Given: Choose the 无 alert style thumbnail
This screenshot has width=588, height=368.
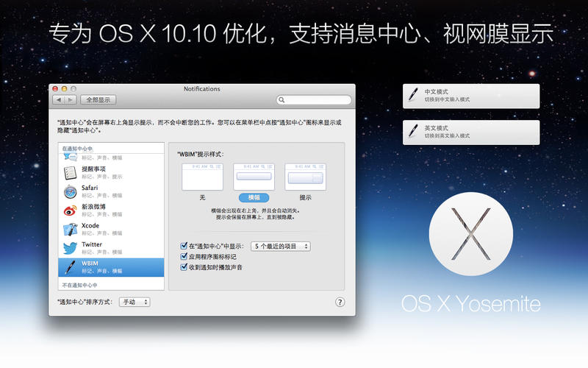Looking at the screenshot, I should click(x=203, y=177).
